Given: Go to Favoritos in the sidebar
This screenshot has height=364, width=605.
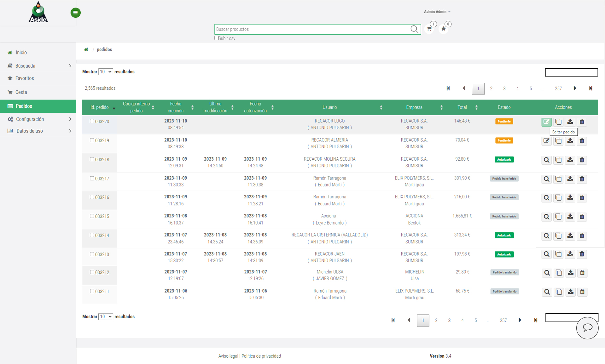Looking at the screenshot, I should point(25,78).
